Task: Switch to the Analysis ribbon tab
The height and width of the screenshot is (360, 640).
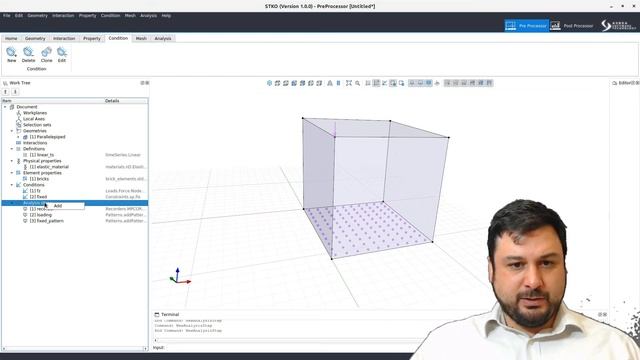Action: pyautogui.click(x=163, y=38)
